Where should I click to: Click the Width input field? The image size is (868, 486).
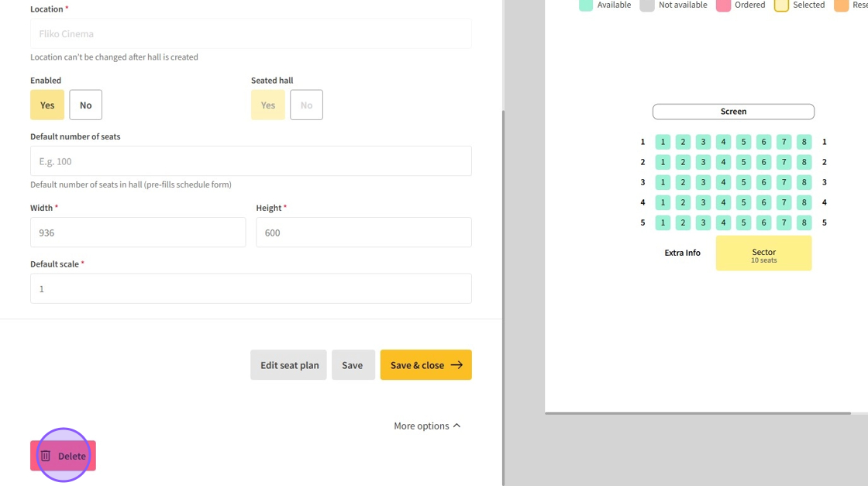(x=137, y=233)
